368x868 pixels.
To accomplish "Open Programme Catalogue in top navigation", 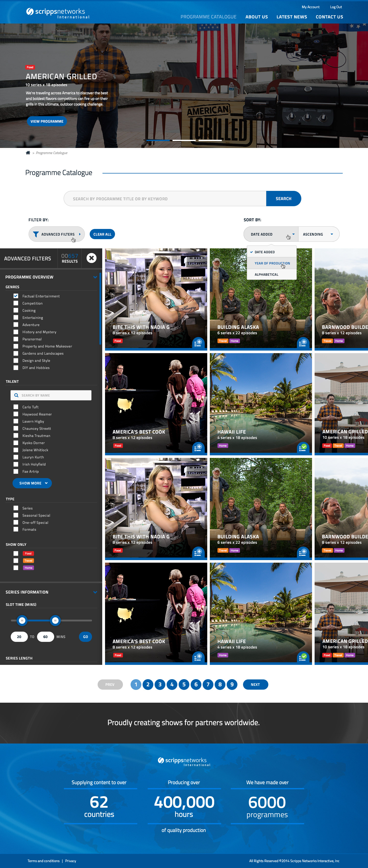I will pos(208,17).
